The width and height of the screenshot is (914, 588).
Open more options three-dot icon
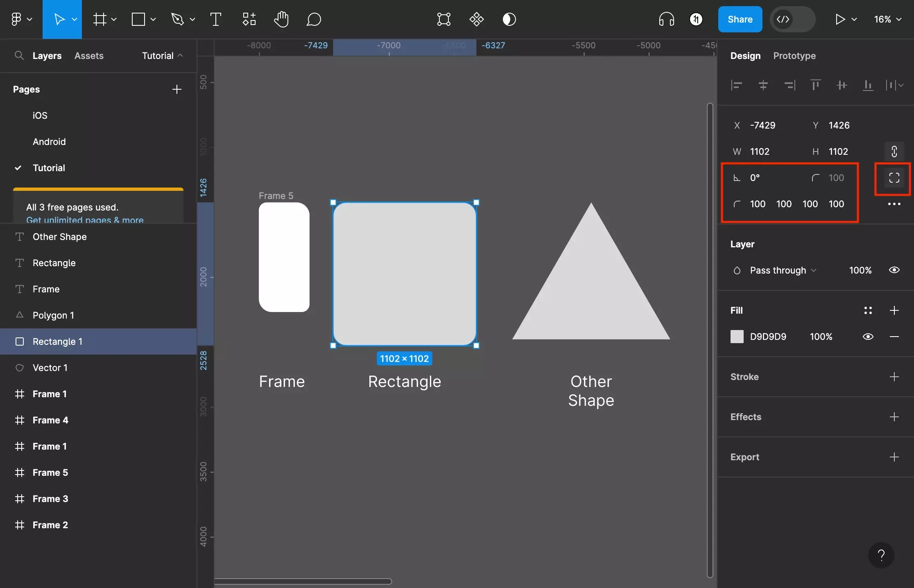tap(894, 204)
